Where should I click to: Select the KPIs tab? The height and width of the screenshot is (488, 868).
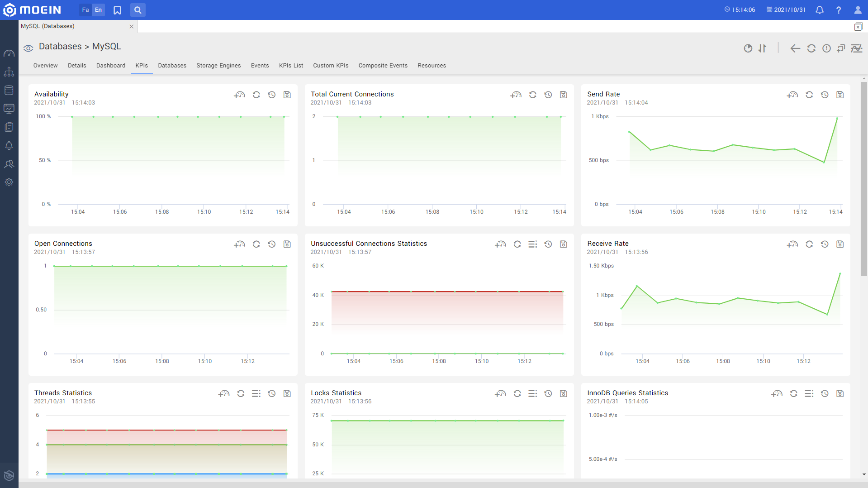(142, 66)
